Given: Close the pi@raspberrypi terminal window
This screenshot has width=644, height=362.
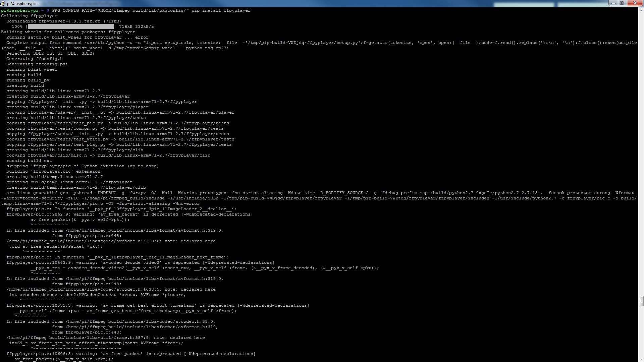Looking at the screenshot, I should point(635,3).
